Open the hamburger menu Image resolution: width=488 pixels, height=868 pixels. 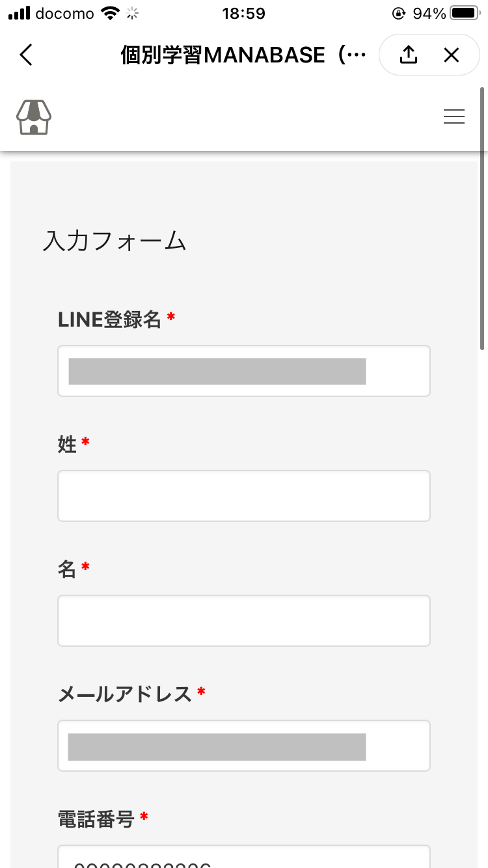[x=454, y=116]
